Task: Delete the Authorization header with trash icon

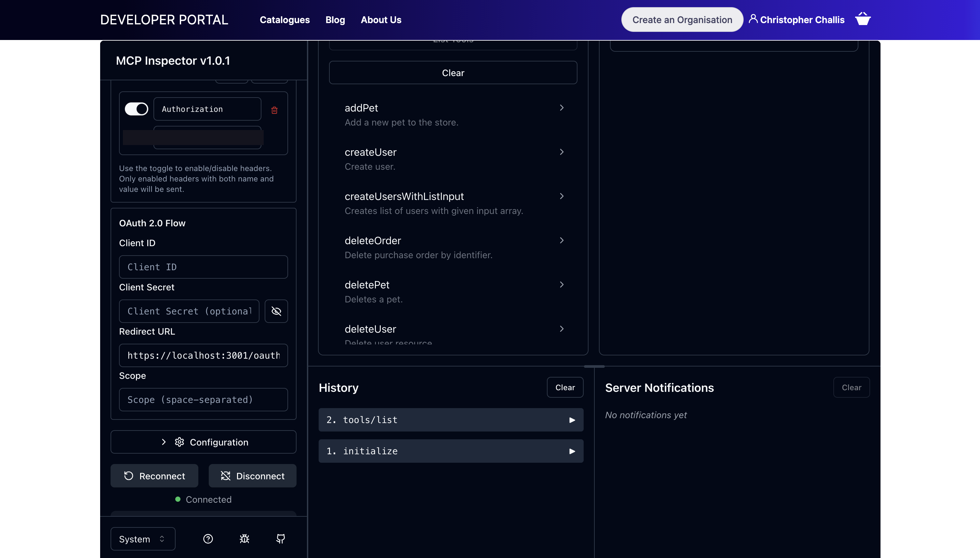Action: 274,110
